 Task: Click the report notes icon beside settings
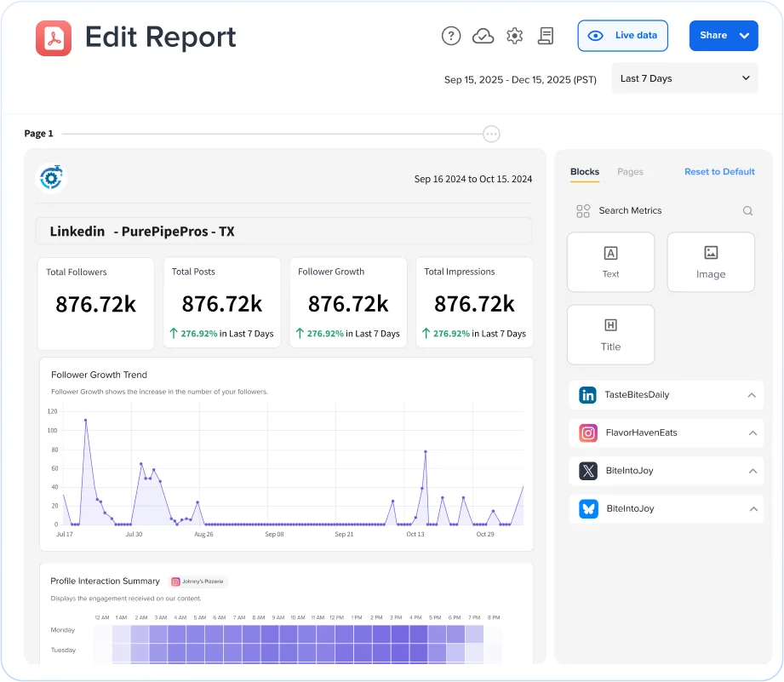click(x=546, y=36)
